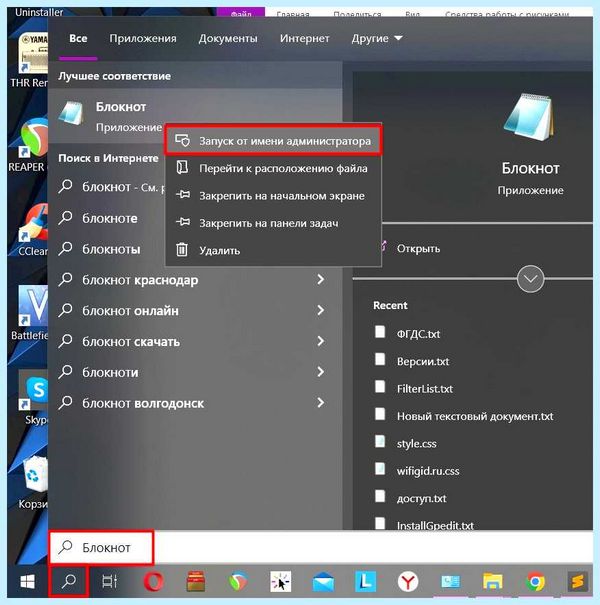The image size is (600, 605).
Task: Open THR Remote Yamaha desktop shortcut
Action: pos(30,60)
